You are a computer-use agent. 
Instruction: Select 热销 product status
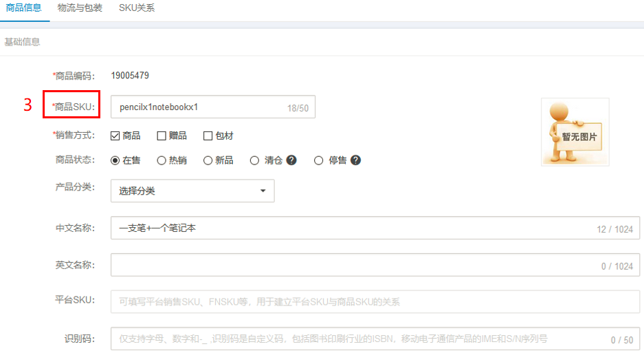(162, 160)
